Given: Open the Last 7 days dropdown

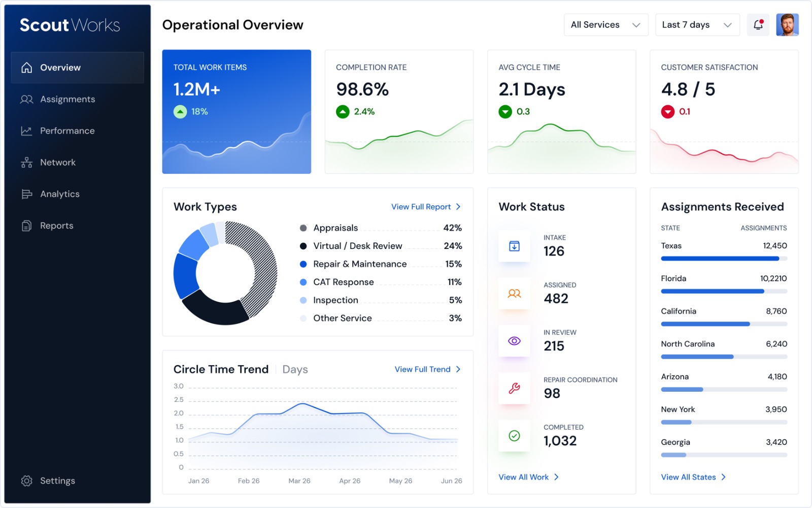Looking at the screenshot, I should [x=697, y=24].
